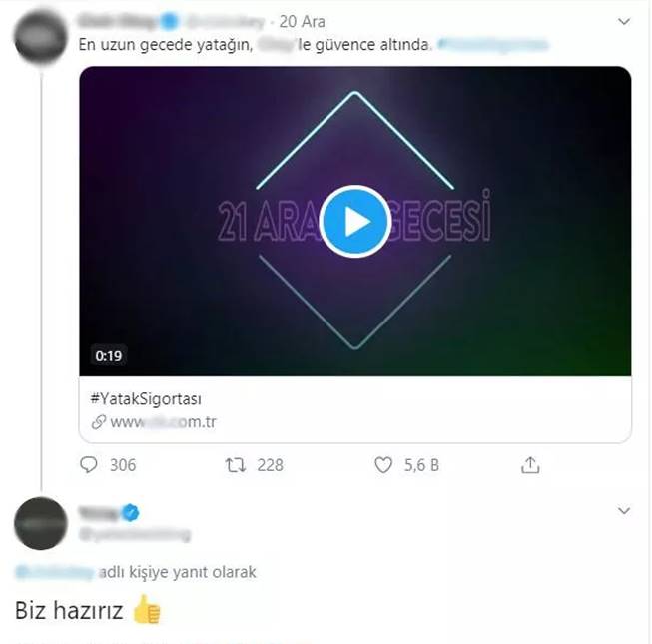The image size is (652, 644).
Task: Play the 21 Aralık Gecesi video
Action: [355, 221]
